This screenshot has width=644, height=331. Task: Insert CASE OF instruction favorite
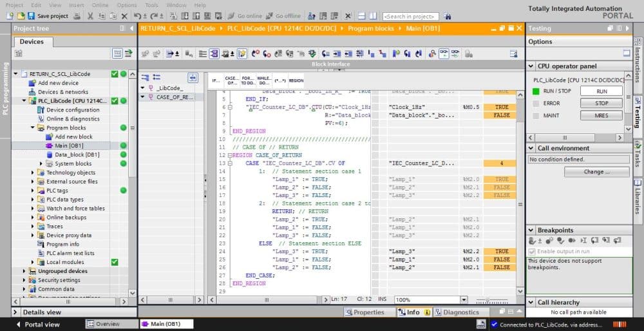(x=232, y=80)
